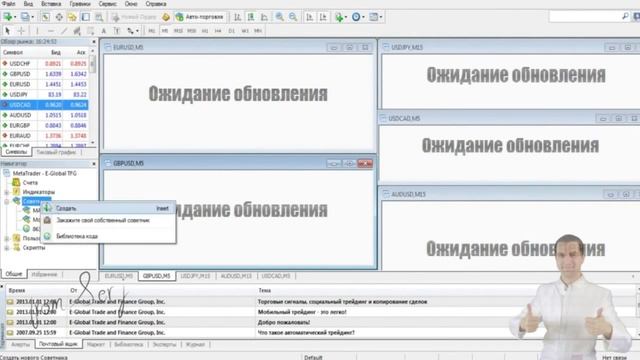Screen dimensions: 640x360
Task: Choose Библиотека кода in context menu
Action: coord(109,236)
